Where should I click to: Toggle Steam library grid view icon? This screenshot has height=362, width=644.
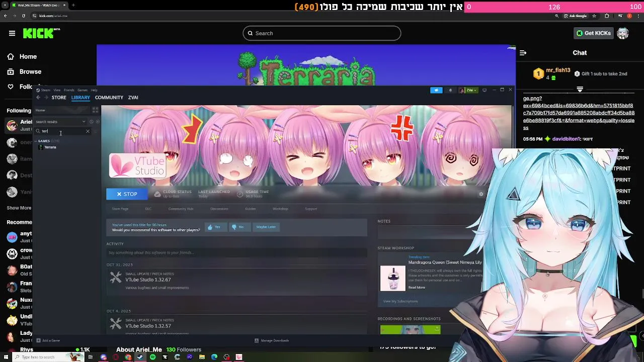pyautogui.click(x=95, y=110)
